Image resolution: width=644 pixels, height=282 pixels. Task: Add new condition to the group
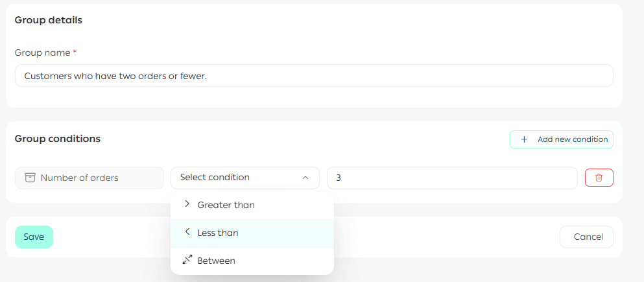[x=561, y=139]
